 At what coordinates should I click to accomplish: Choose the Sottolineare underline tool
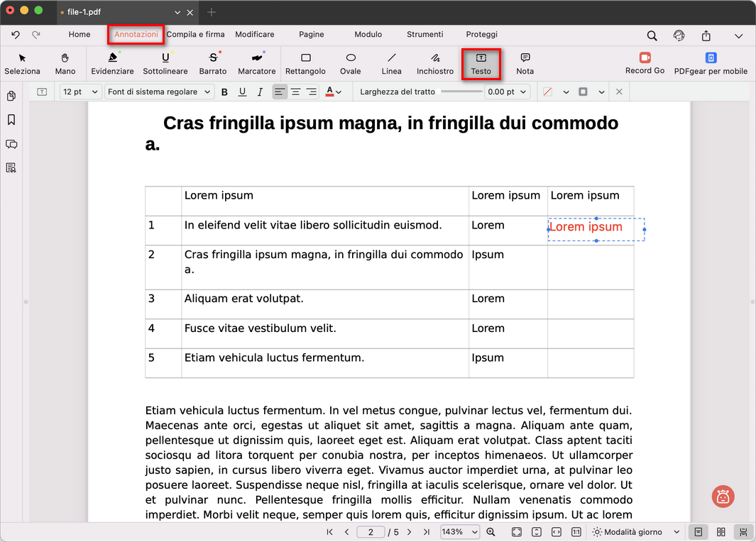tap(165, 63)
